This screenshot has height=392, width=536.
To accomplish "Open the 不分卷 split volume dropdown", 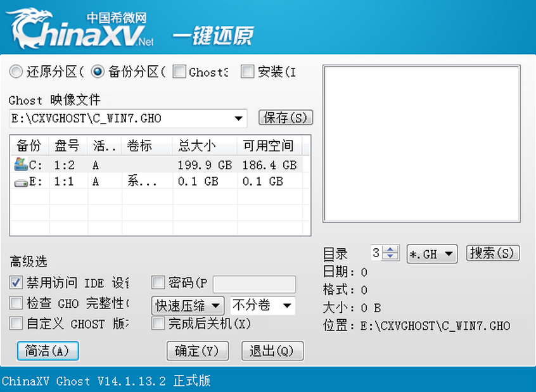I will click(x=287, y=305).
